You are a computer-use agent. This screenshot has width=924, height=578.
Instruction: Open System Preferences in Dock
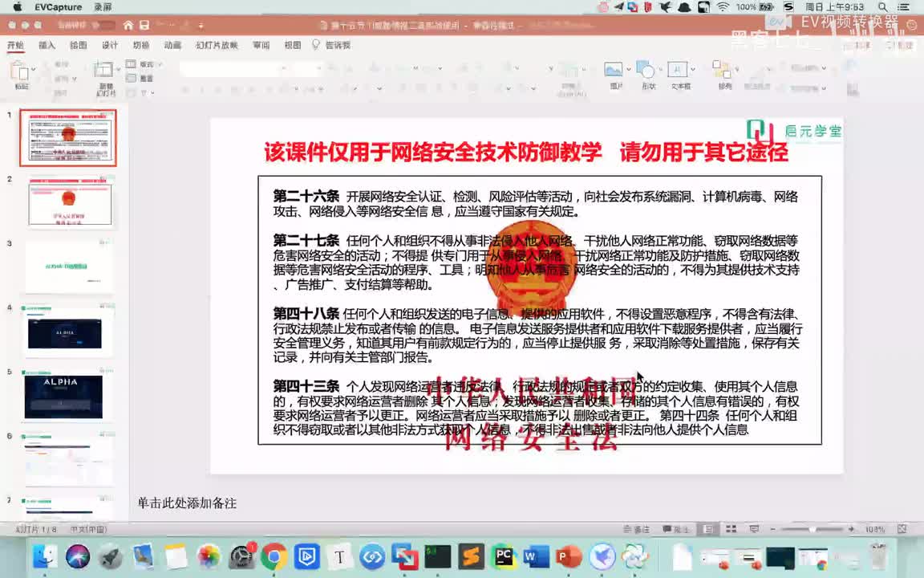[x=241, y=556]
